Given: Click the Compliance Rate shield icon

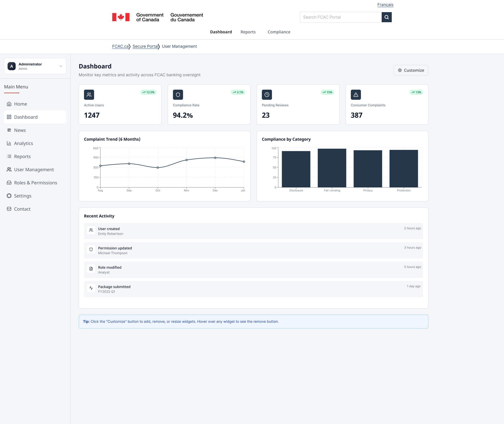Looking at the screenshot, I should 178,95.
